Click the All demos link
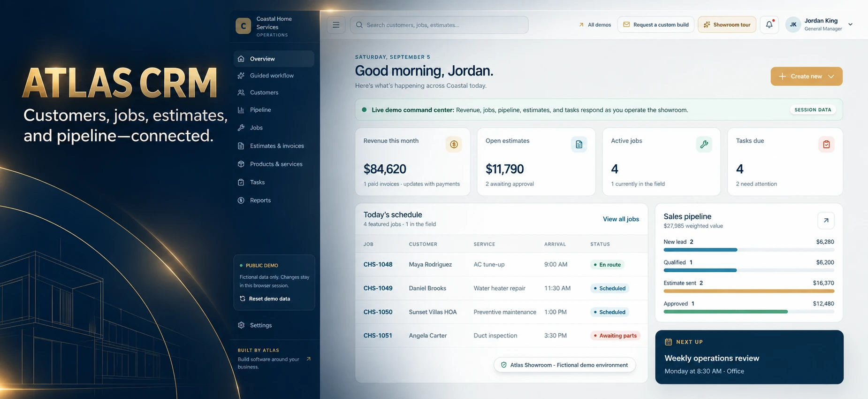The image size is (868, 399). (595, 25)
